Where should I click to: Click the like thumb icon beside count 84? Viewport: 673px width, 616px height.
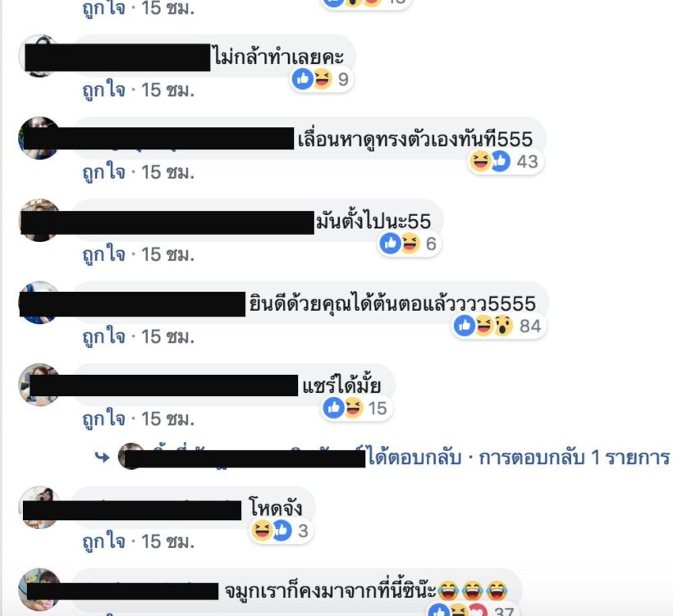coord(465,326)
